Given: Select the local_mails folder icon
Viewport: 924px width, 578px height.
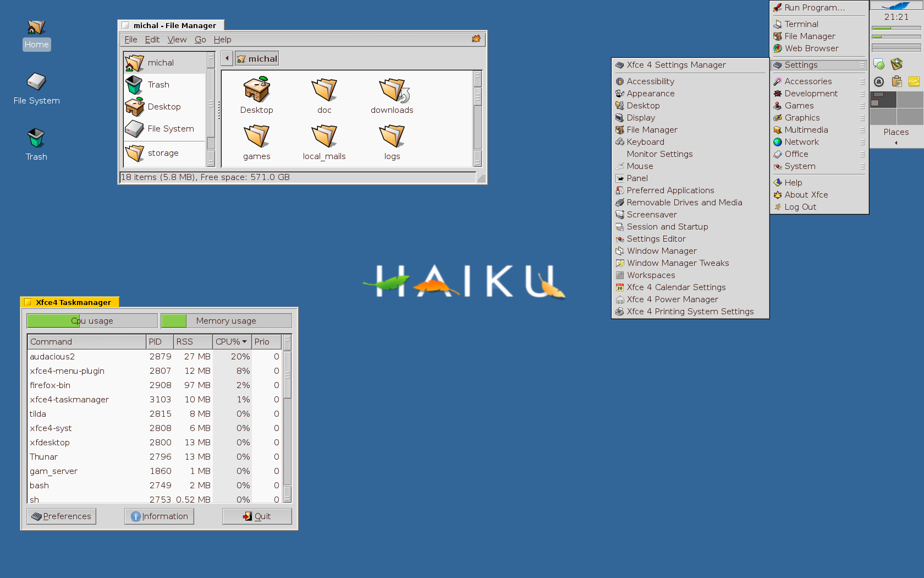Looking at the screenshot, I should pos(324,142).
